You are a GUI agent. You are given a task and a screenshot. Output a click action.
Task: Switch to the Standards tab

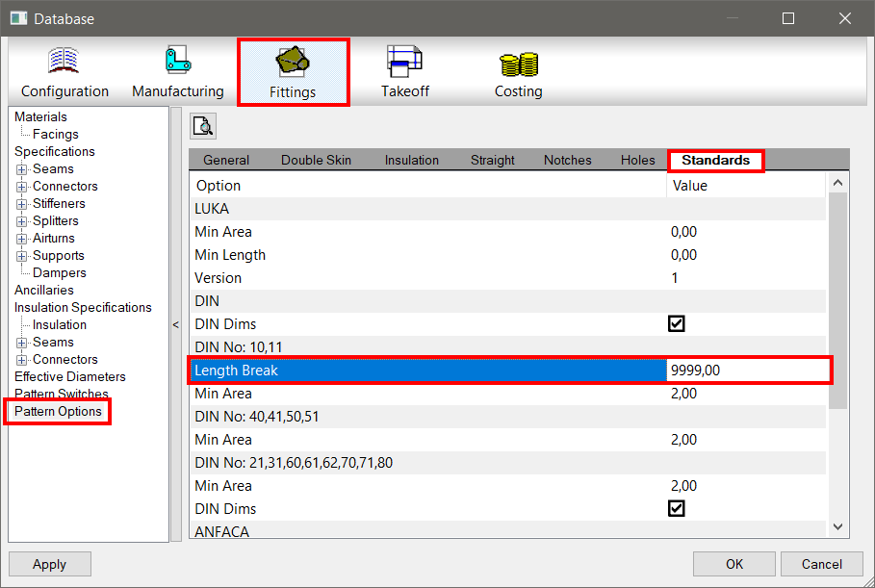(x=715, y=160)
